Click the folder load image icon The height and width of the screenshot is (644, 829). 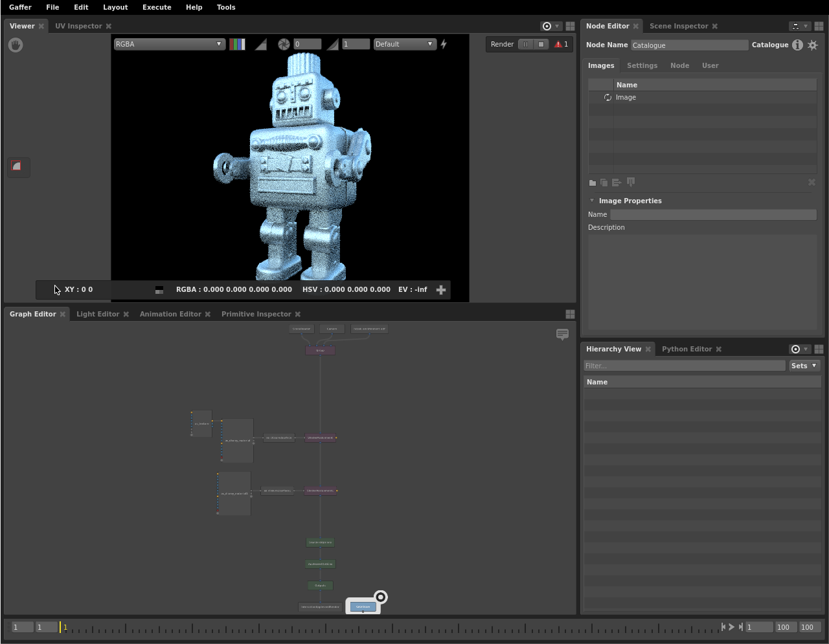click(x=592, y=183)
